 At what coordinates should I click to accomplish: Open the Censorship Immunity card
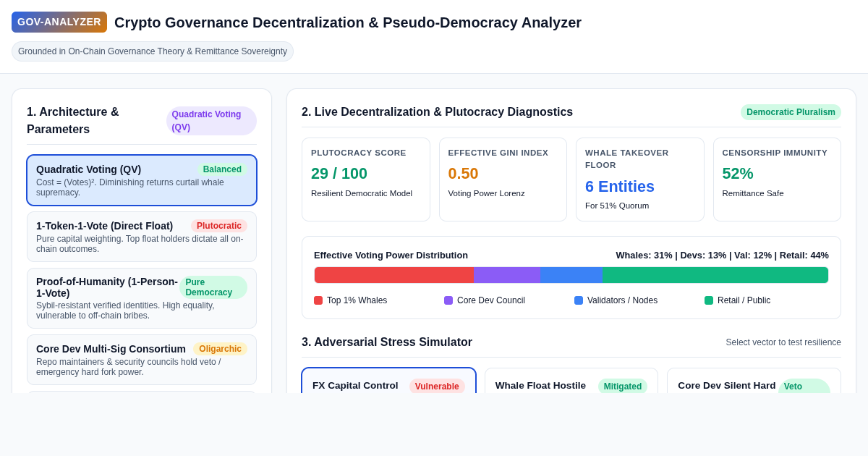(x=777, y=180)
